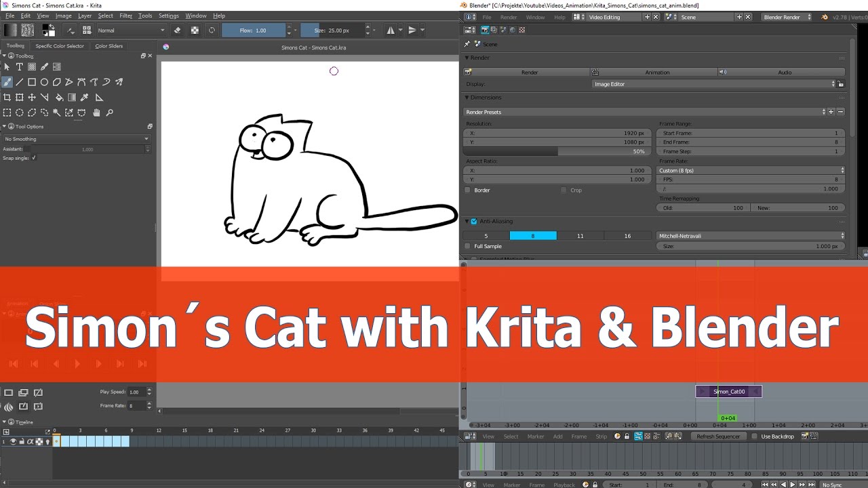The image size is (868, 488).
Task: Select the Freehand Brush tool in Krita
Action: point(7,82)
